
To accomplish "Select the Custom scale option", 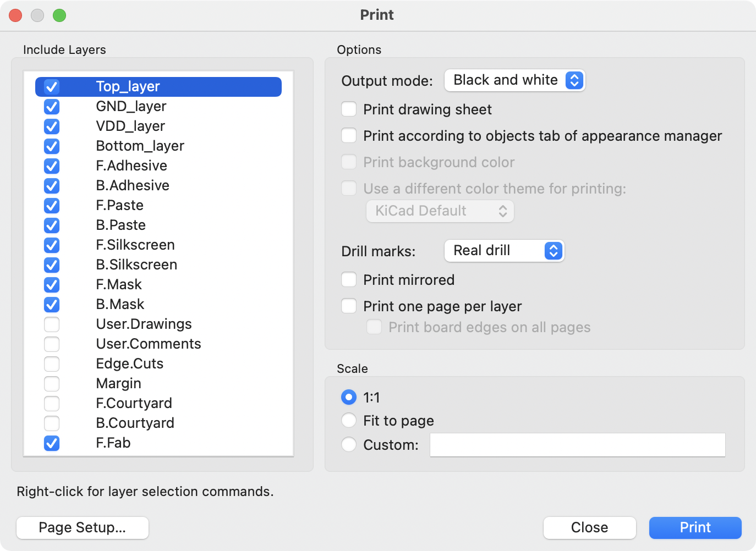I will pyautogui.click(x=348, y=444).
